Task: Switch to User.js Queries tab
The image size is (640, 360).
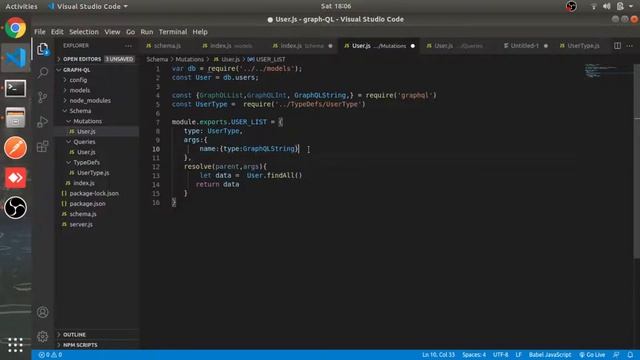Action: pos(458,46)
